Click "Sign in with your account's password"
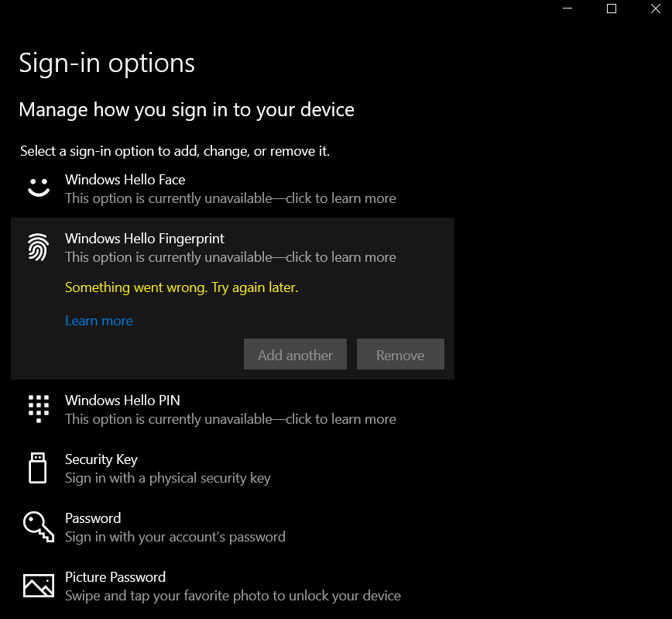672x619 pixels. click(175, 537)
